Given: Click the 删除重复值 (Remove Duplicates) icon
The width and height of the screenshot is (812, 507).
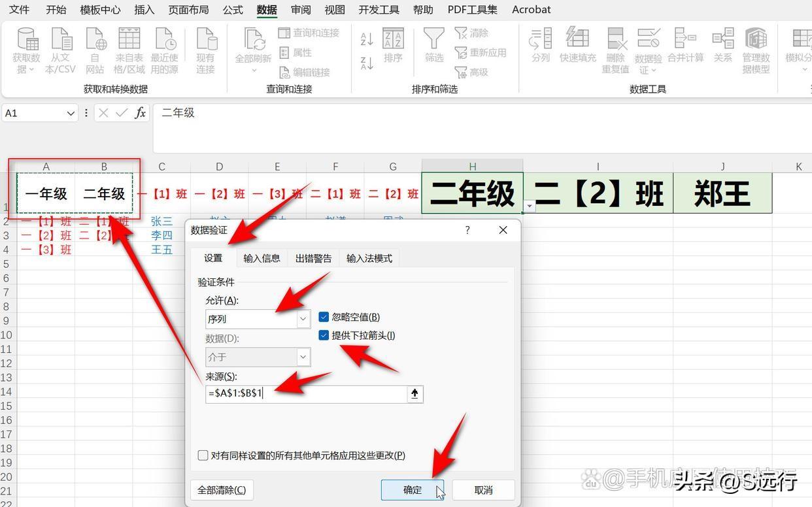Looking at the screenshot, I should coord(615,39).
